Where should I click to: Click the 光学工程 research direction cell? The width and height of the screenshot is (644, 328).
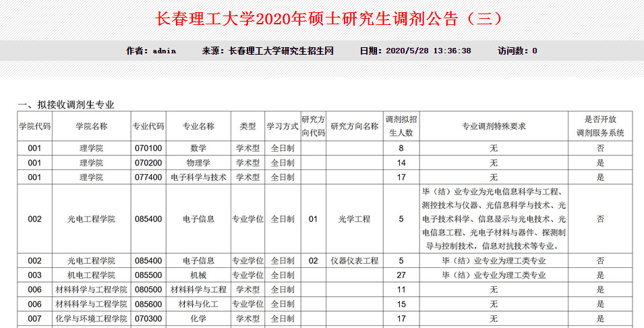(355, 219)
